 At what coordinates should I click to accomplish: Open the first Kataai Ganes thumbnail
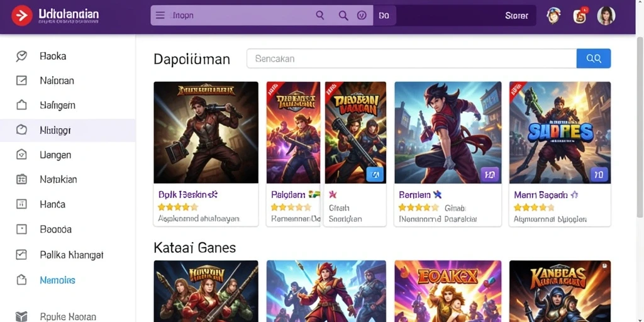[206, 291]
